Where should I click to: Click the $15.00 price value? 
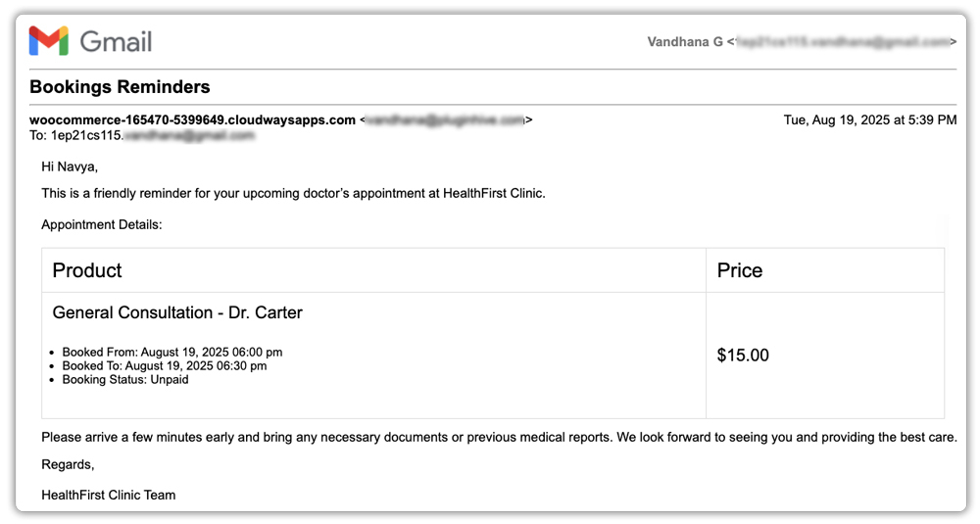743,356
